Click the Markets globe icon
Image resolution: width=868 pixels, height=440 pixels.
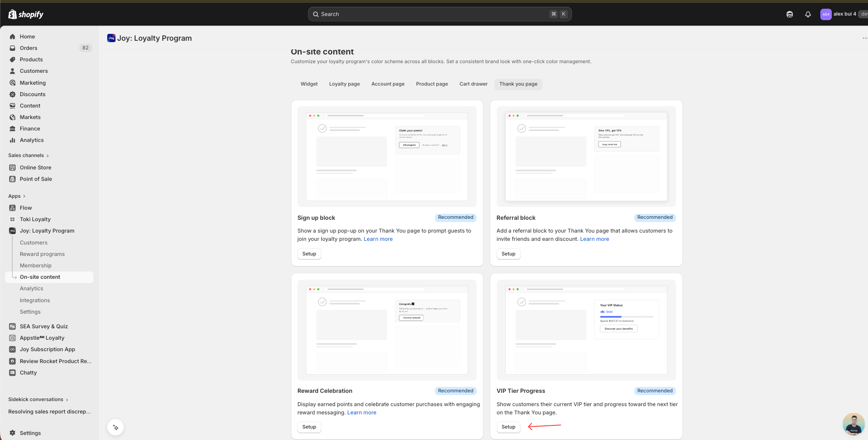(12, 117)
